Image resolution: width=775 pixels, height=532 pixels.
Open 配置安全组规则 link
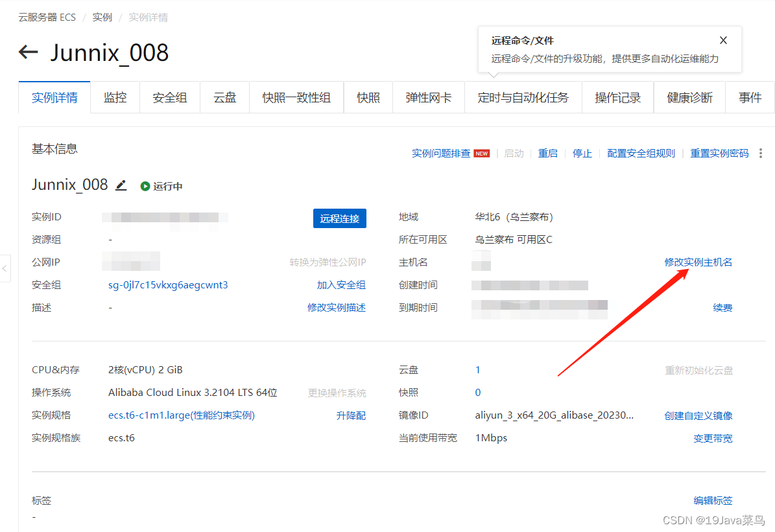click(641, 154)
